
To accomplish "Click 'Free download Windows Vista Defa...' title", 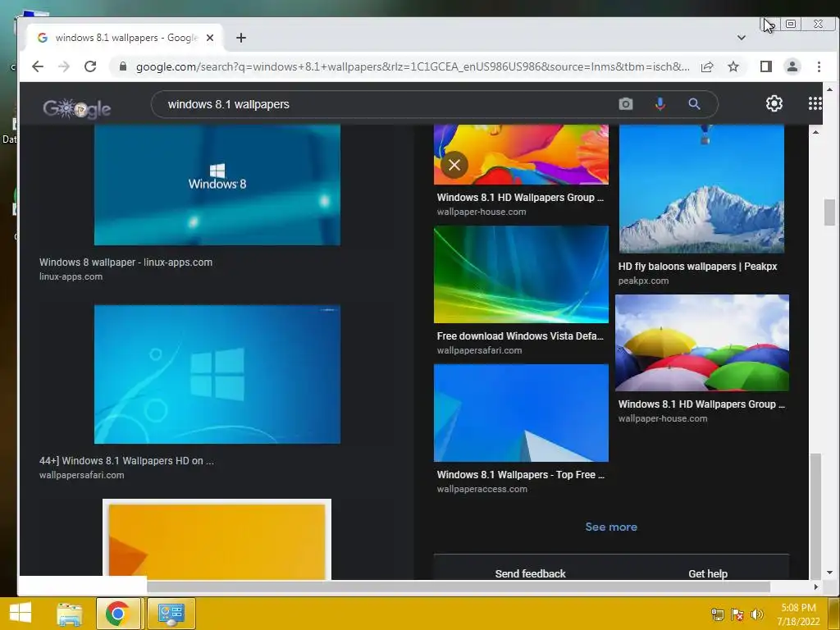I will coord(520,336).
